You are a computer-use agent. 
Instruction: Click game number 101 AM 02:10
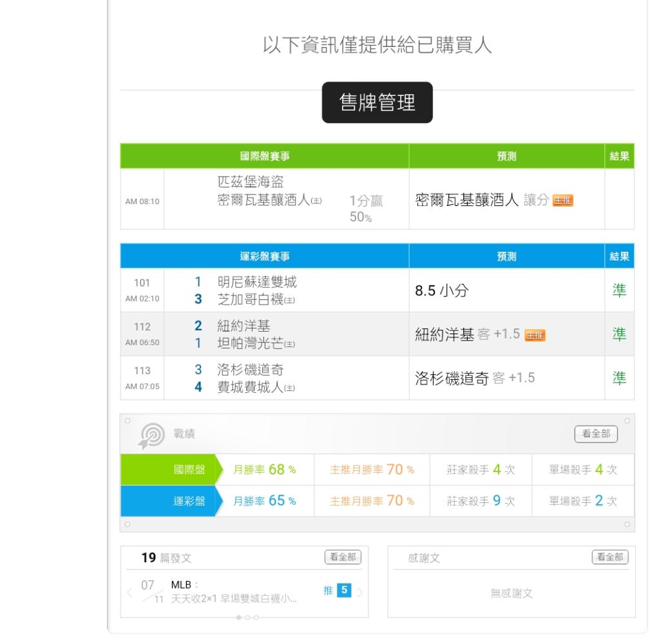coord(142,290)
